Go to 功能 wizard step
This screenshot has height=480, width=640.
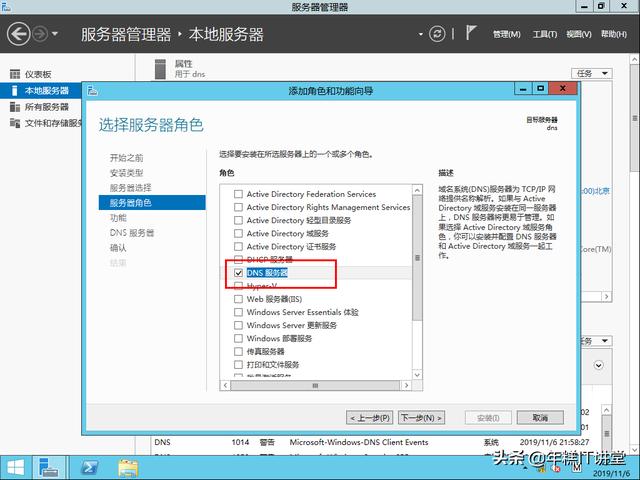click(x=118, y=218)
